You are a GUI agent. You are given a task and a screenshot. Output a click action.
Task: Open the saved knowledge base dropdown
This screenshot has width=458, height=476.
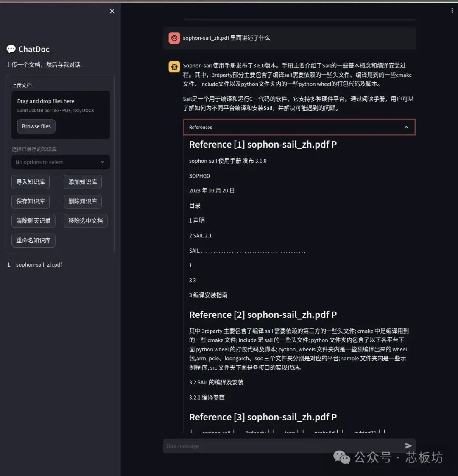coord(60,162)
